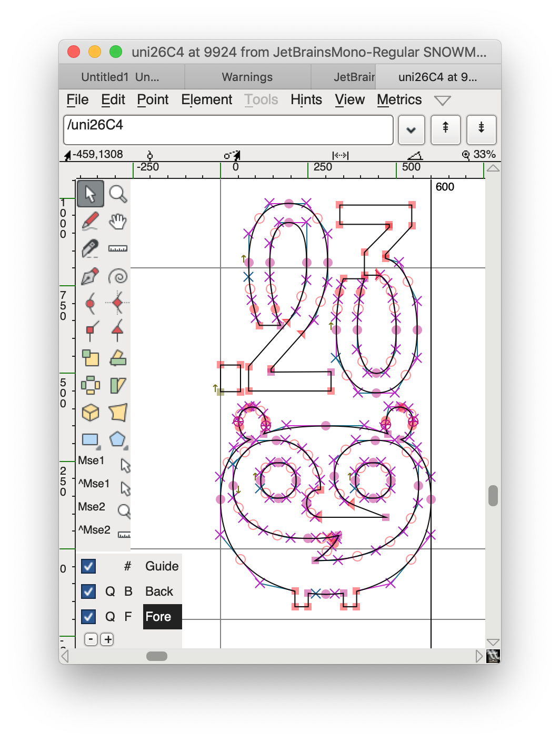Toggle Q curve type on Back layer
560x742 pixels.
coord(110,591)
